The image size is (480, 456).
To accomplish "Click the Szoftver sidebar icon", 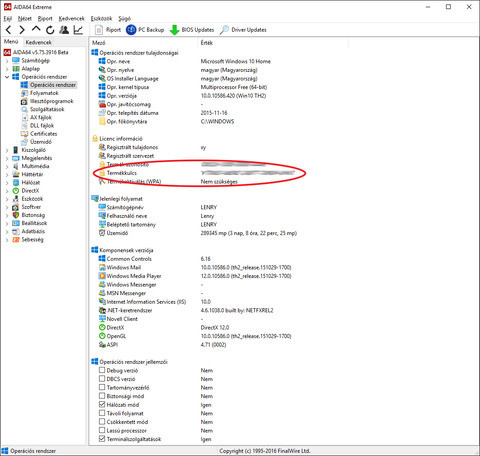I will pos(16,207).
